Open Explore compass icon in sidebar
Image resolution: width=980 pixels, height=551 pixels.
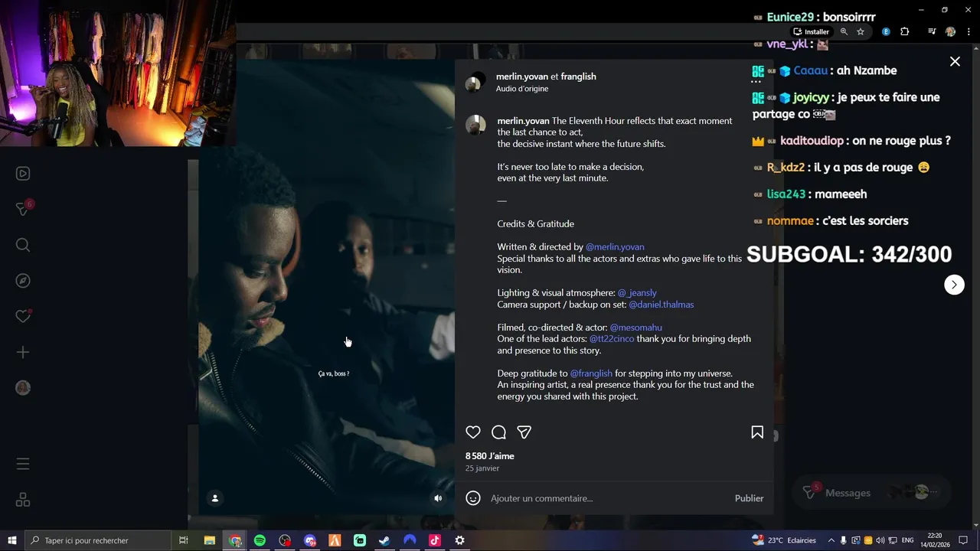(23, 281)
